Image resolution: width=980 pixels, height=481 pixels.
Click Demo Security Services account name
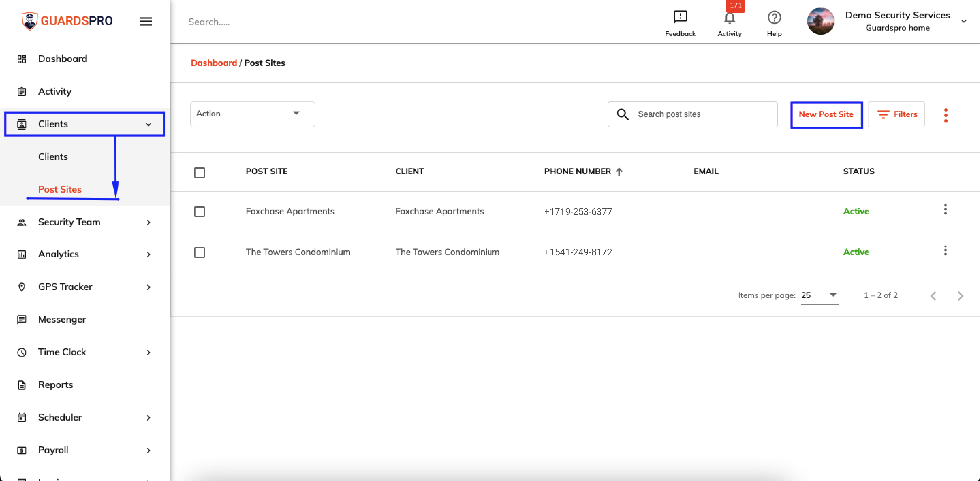[897, 15]
